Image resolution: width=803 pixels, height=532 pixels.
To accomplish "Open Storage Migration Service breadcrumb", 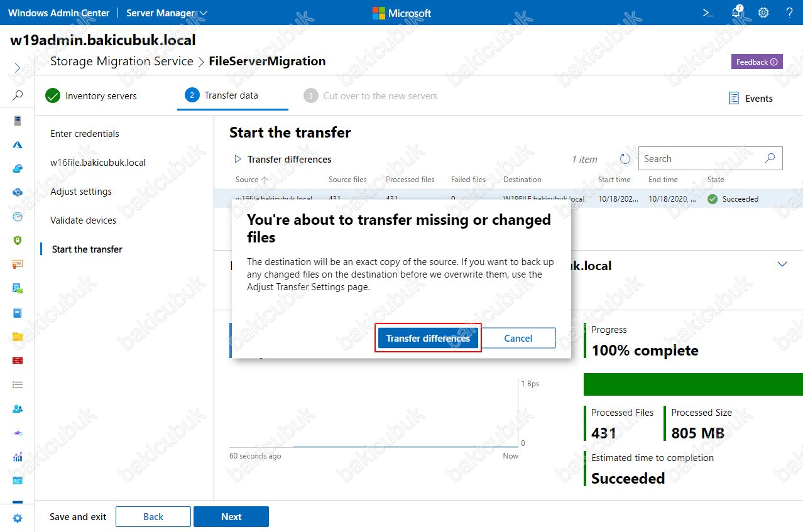I will click(122, 62).
